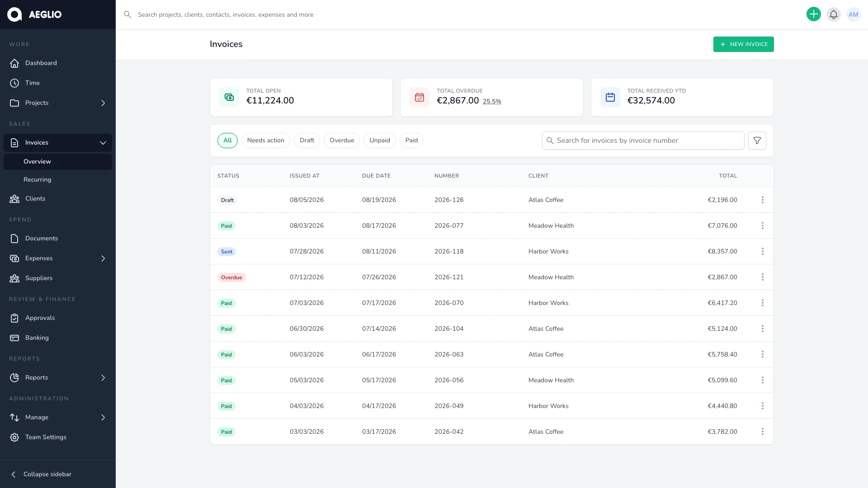
Task: Sort by the Due Date column header
Action: tap(376, 176)
